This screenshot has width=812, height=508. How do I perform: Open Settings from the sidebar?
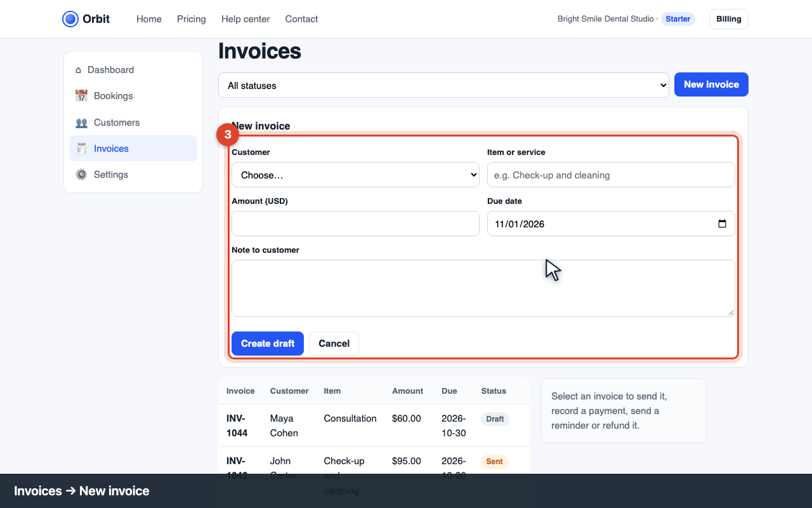click(133, 175)
